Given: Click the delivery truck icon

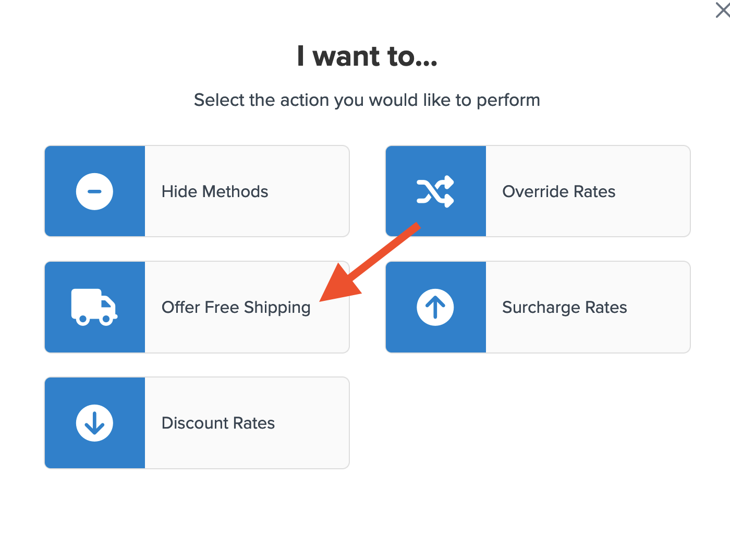Looking at the screenshot, I should click(94, 307).
